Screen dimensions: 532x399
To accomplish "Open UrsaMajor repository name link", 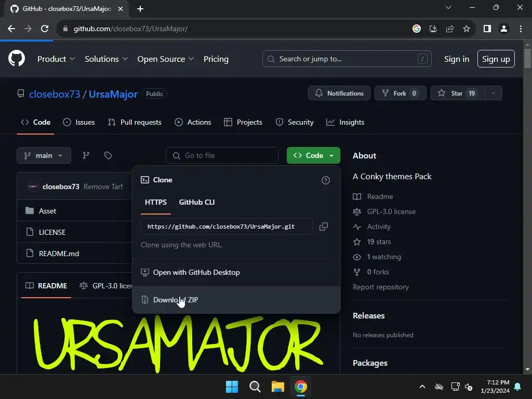I will pyautogui.click(x=113, y=94).
